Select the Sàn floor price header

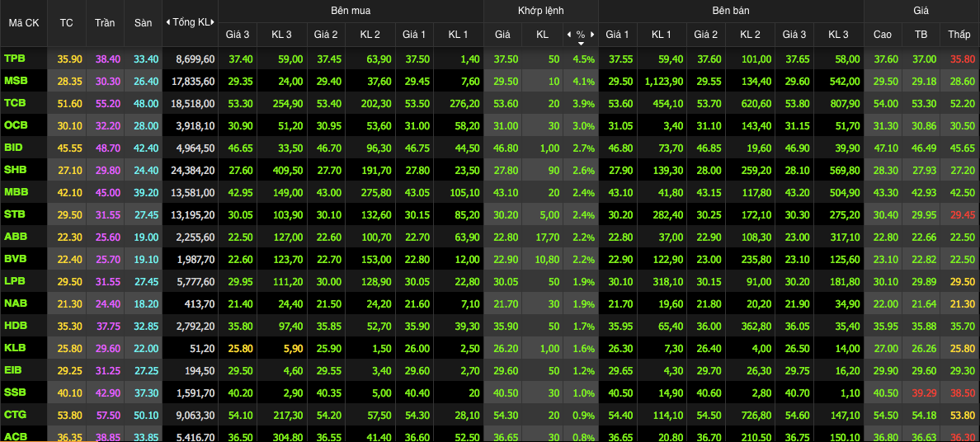[x=144, y=22]
